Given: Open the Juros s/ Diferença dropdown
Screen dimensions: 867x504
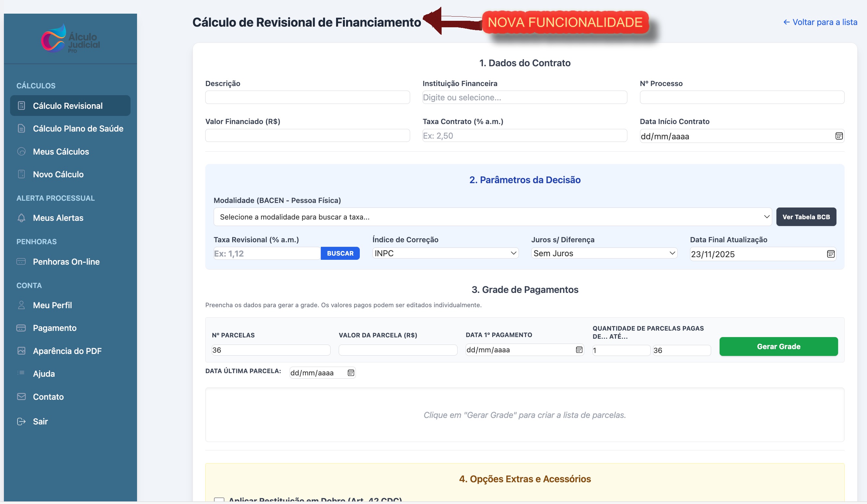Looking at the screenshot, I should click(x=604, y=253).
